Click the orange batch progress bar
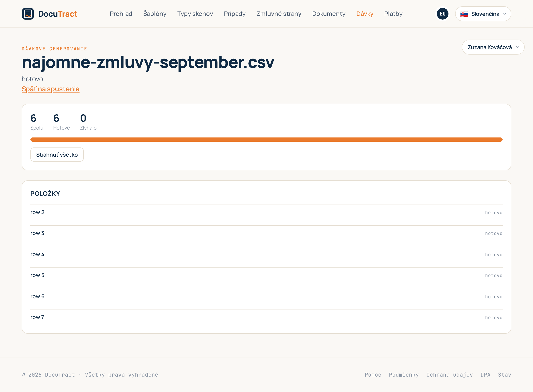Screen dimensions: 533x392 coord(266,140)
